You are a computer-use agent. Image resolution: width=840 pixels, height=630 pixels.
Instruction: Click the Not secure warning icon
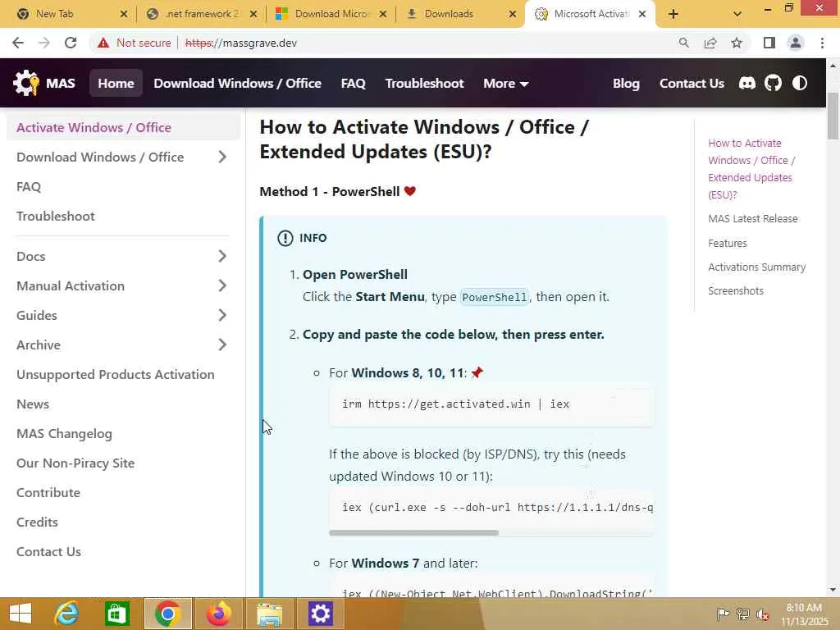coord(103,43)
